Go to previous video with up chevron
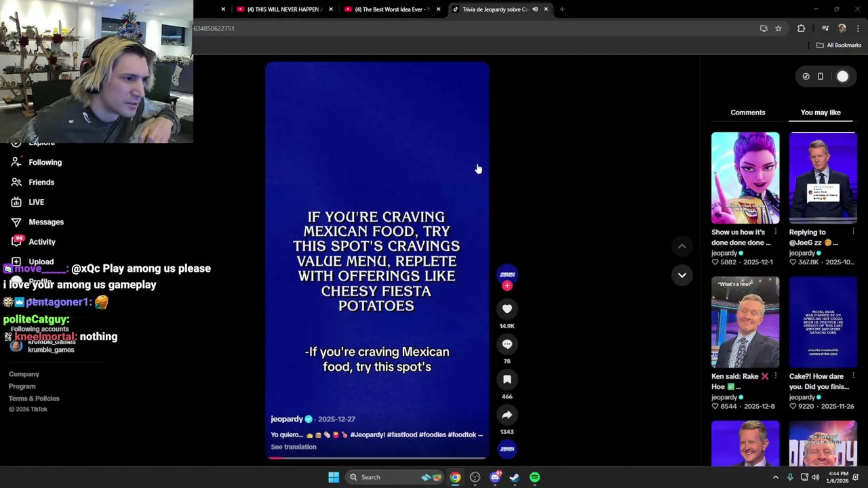 click(682, 246)
